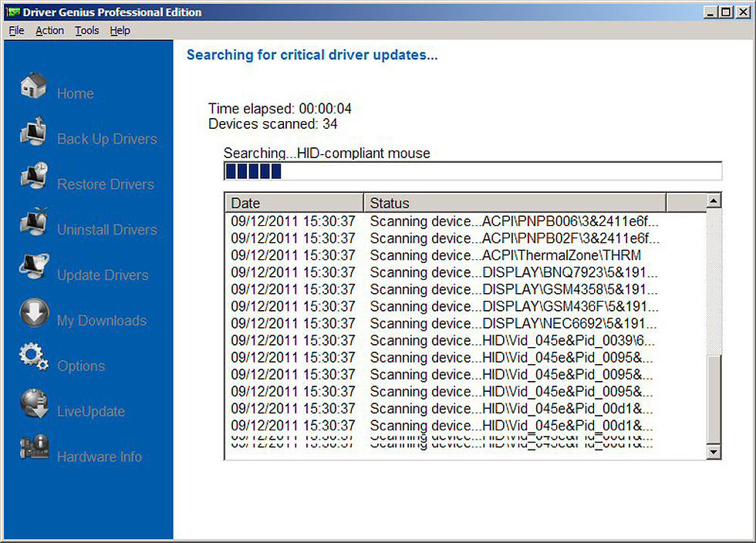This screenshot has height=543, width=756.
Task: Click the 'Time elapsed: 00:00:04' text
Action: pos(279,109)
